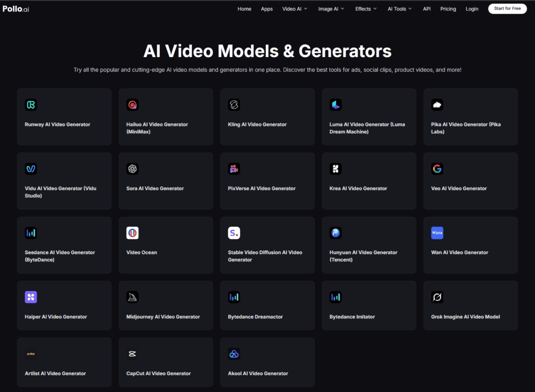The image size is (535, 392).
Task: Open Akool AI Video Generator link
Action: coord(258,373)
